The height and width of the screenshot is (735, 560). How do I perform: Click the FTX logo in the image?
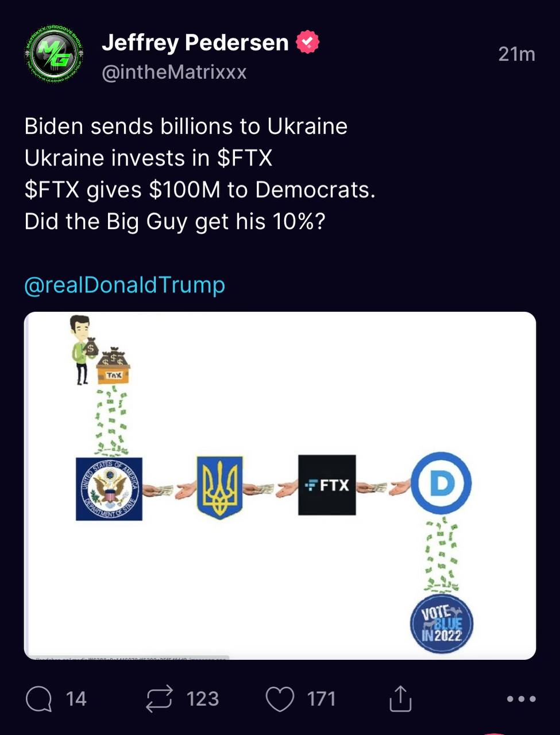[327, 485]
